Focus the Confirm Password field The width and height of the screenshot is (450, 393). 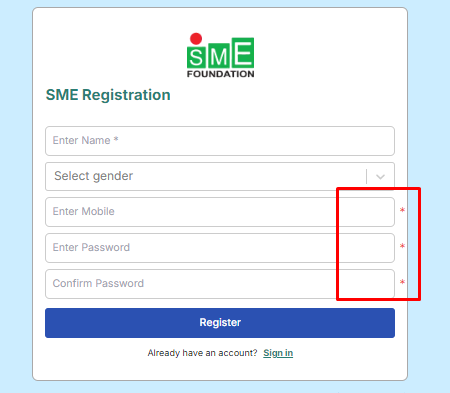click(220, 284)
